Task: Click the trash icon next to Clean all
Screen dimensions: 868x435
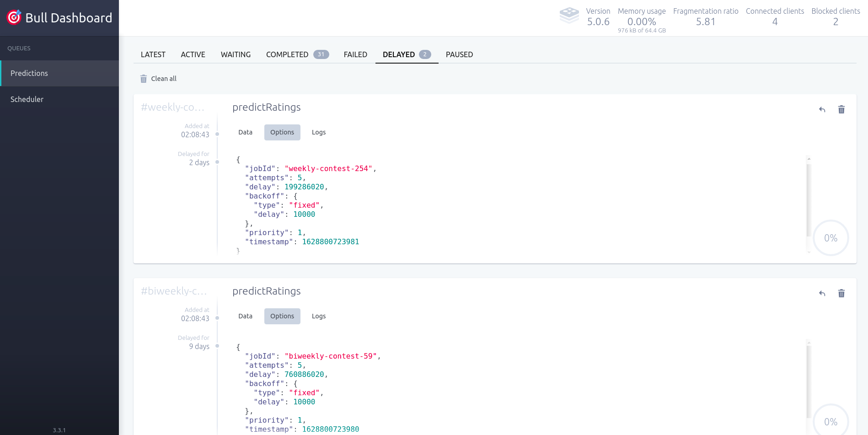Action: click(144, 79)
